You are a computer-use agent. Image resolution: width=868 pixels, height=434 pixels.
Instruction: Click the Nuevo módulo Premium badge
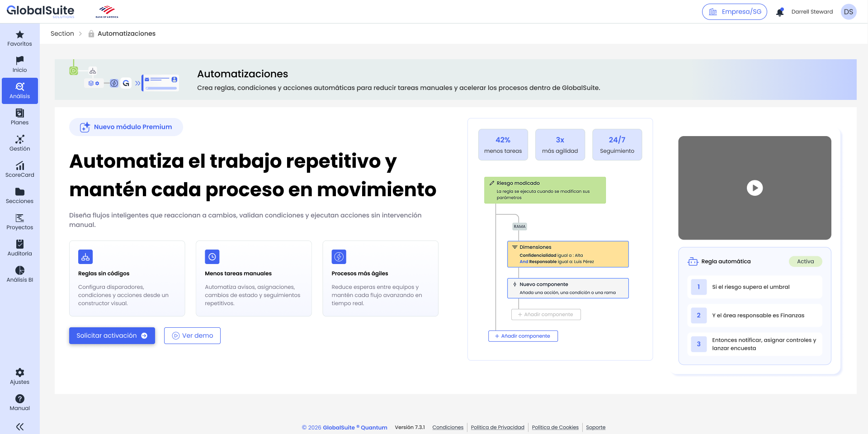click(x=126, y=127)
